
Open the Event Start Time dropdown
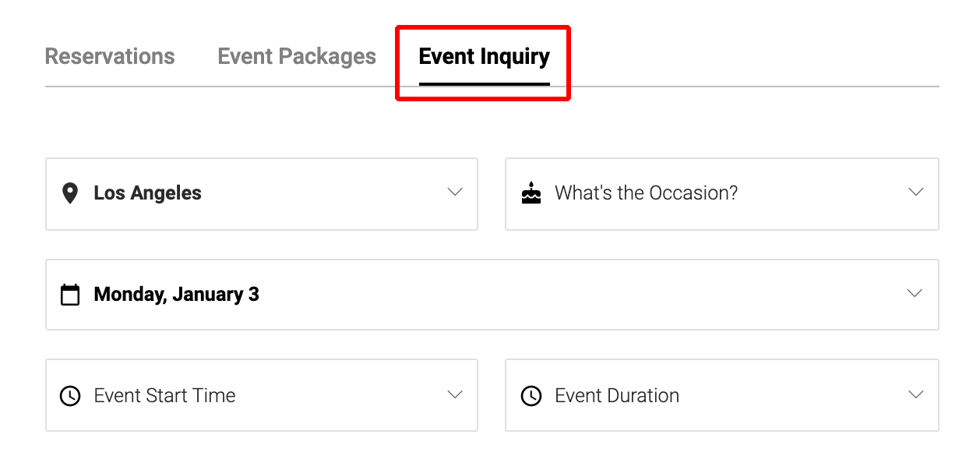coord(164,396)
